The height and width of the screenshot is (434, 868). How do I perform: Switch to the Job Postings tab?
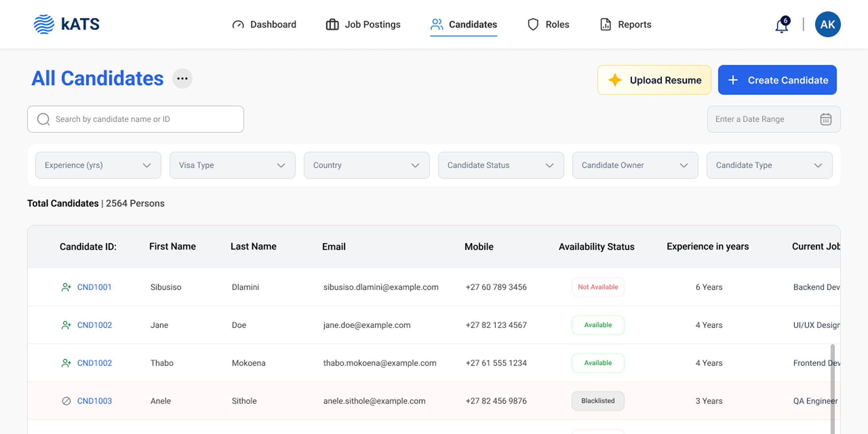(363, 24)
